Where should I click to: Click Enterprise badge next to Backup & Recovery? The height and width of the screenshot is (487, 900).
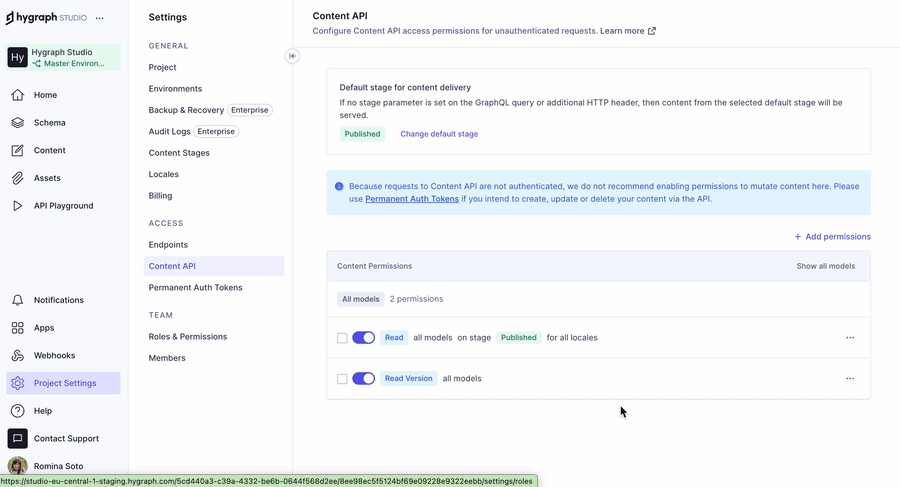pos(250,110)
